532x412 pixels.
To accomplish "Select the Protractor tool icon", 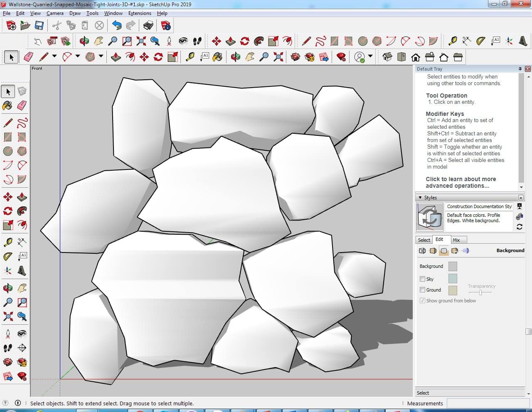I will tap(481, 41).
